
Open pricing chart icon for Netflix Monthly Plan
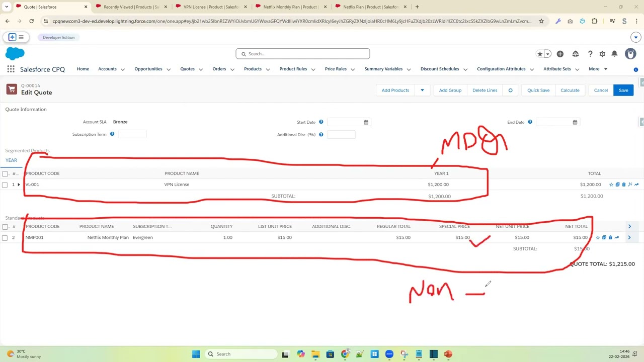[617, 237]
